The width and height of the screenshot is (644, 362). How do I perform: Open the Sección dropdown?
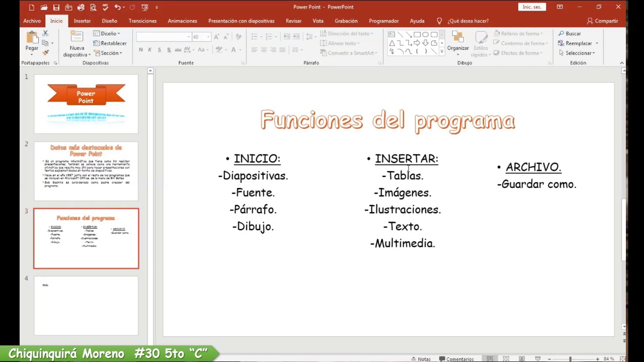[x=108, y=53]
